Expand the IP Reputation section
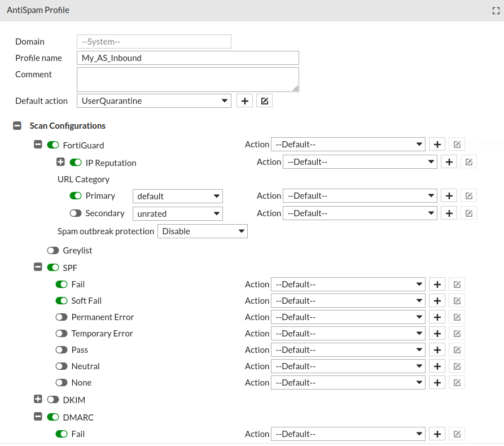This screenshot has width=504, height=446. click(x=61, y=162)
